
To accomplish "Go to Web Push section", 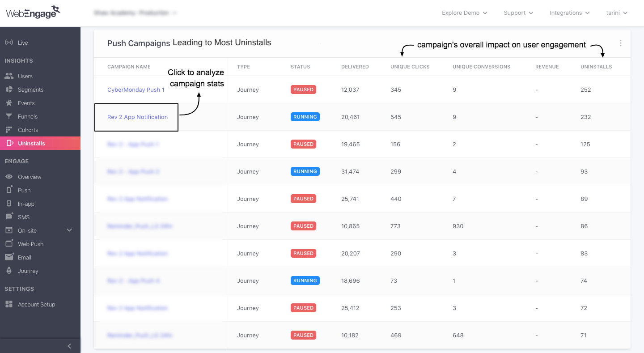I will tap(31, 244).
